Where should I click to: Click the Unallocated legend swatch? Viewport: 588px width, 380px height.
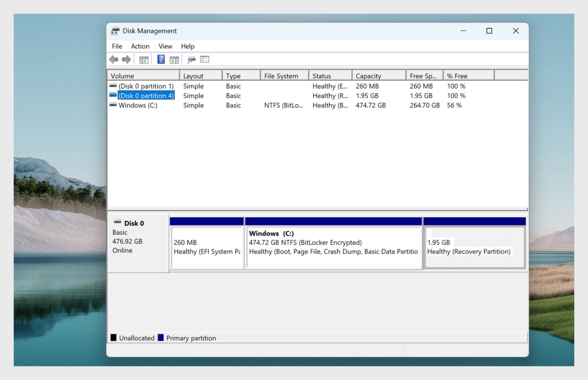114,338
